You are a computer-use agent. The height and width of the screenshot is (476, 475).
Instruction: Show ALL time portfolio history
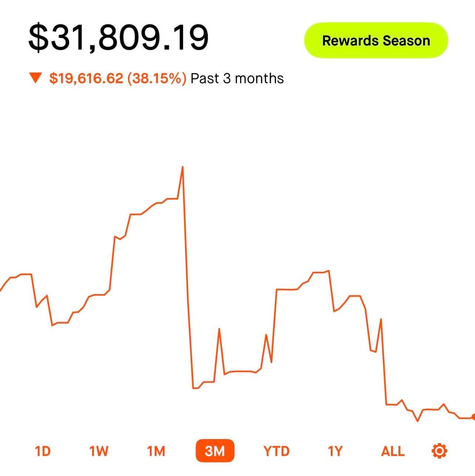click(392, 451)
